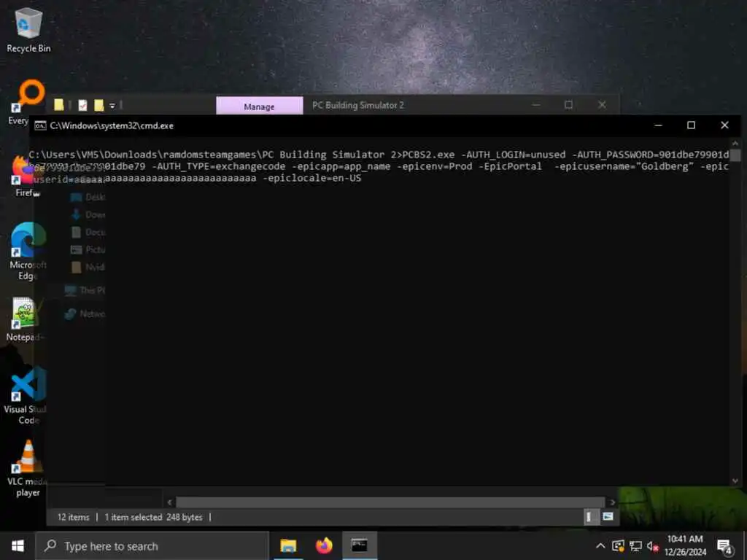This screenshot has width=747, height=560.
Task: Maximize the cmd.exe window
Action: (x=692, y=125)
